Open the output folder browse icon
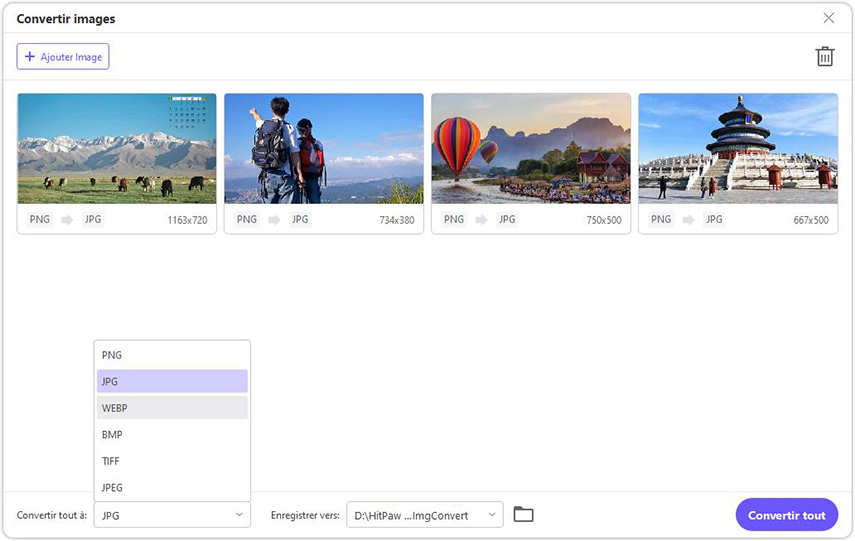The height and width of the screenshot is (541, 855). tap(523, 514)
